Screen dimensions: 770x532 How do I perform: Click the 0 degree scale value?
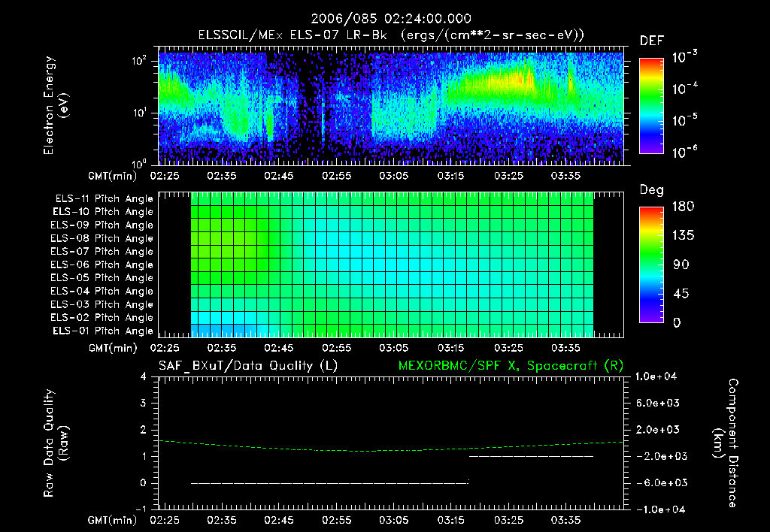[x=677, y=322]
